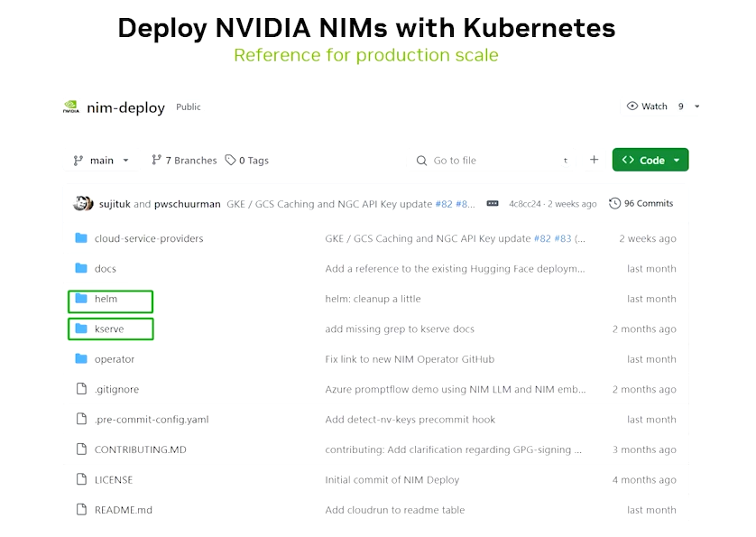
Task: Open the green Code dropdown button
Action: 650,160
